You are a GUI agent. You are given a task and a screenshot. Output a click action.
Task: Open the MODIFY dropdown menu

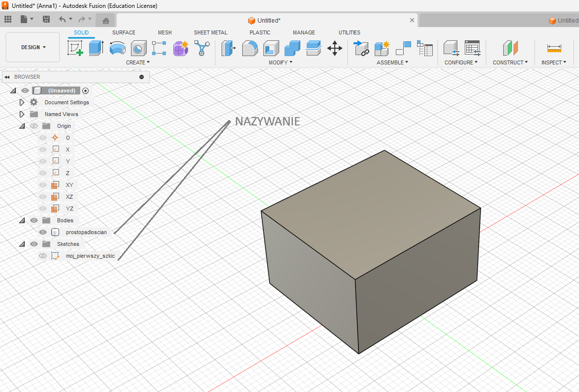281,62
